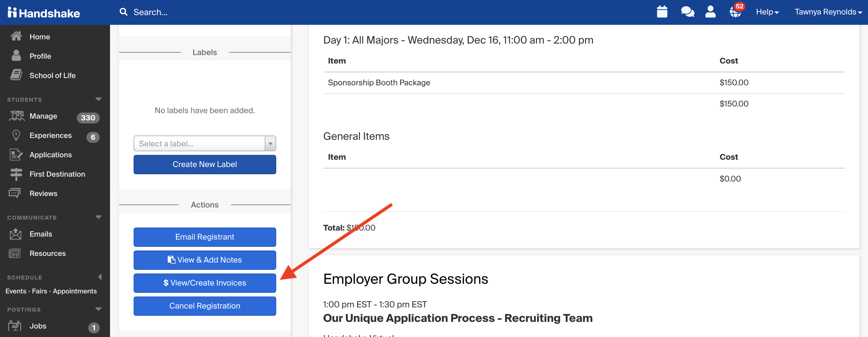
Task: Open the Help dropdown menu
Action: (x=767, y=12)
